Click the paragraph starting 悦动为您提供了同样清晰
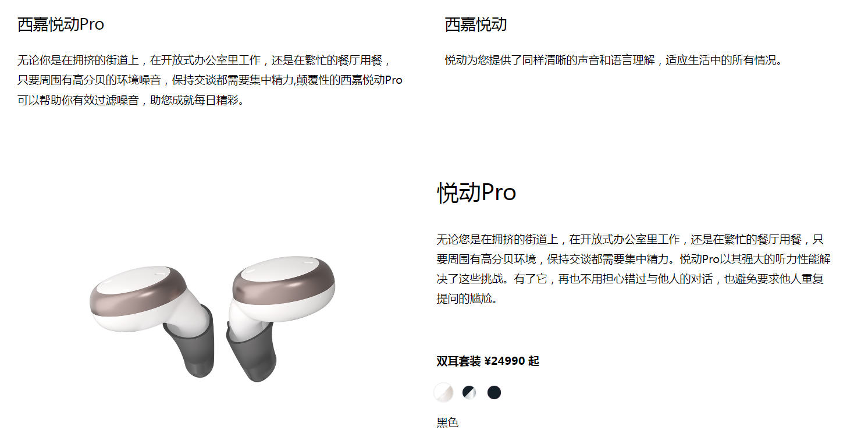The image size is (868, 430). pyautogui.click(x=614, y=60)
